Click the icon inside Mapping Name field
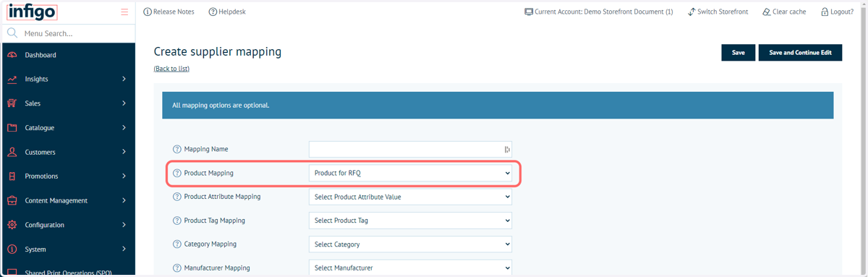This screenshot has height=277, width=868. coord(506,149)
